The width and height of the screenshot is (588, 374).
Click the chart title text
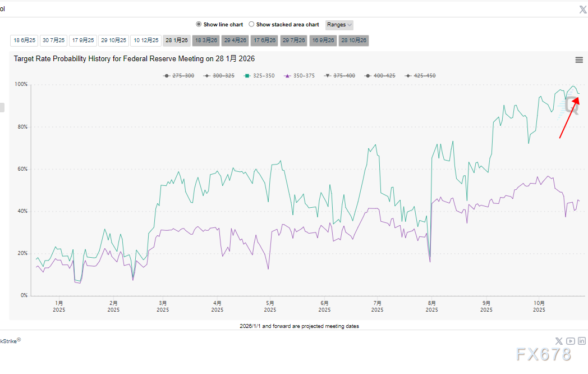click(135, 58)
